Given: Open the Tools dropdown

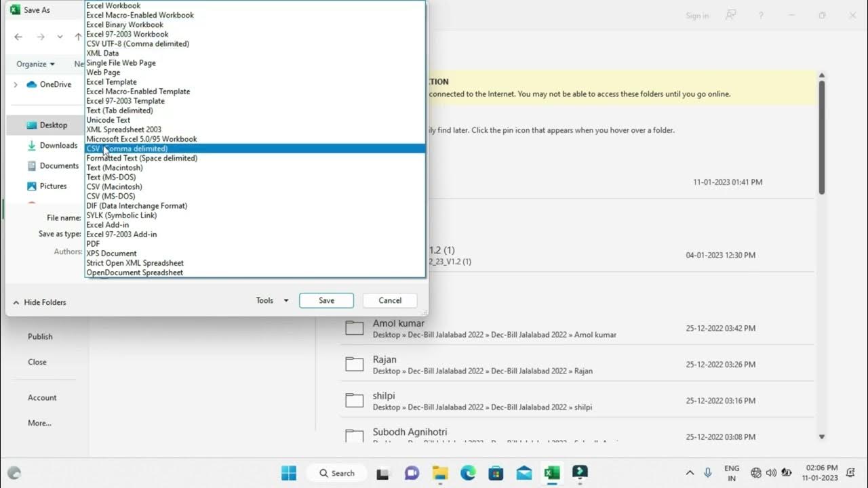Looking at the screenshot, I should (272, 300).
